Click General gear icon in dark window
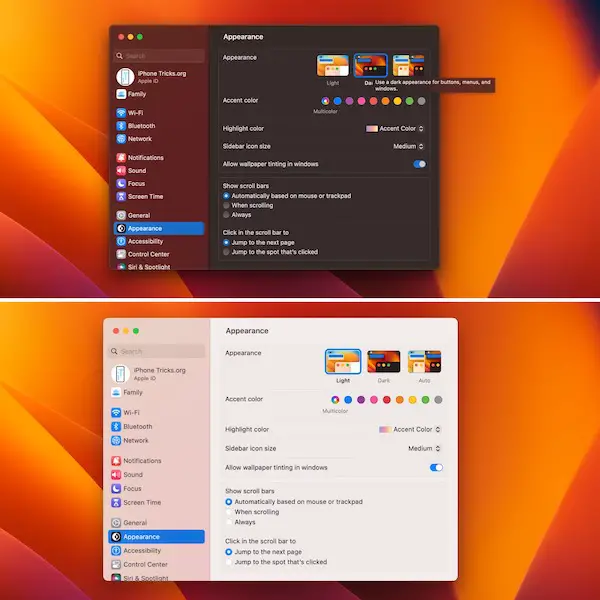 pyautogui.click(x=121, y=215)
